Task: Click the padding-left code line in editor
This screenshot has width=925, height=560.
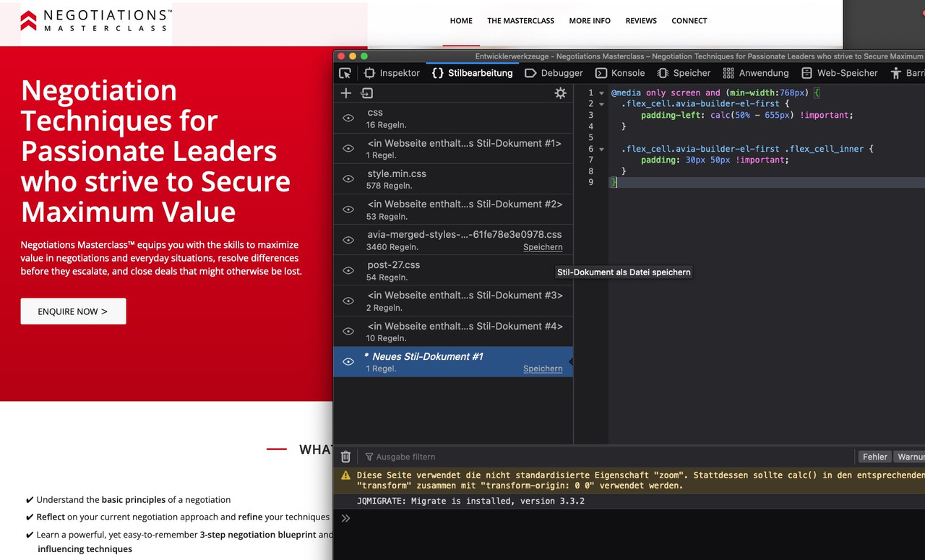Action: pyautogui.click(x=747, y=115)
